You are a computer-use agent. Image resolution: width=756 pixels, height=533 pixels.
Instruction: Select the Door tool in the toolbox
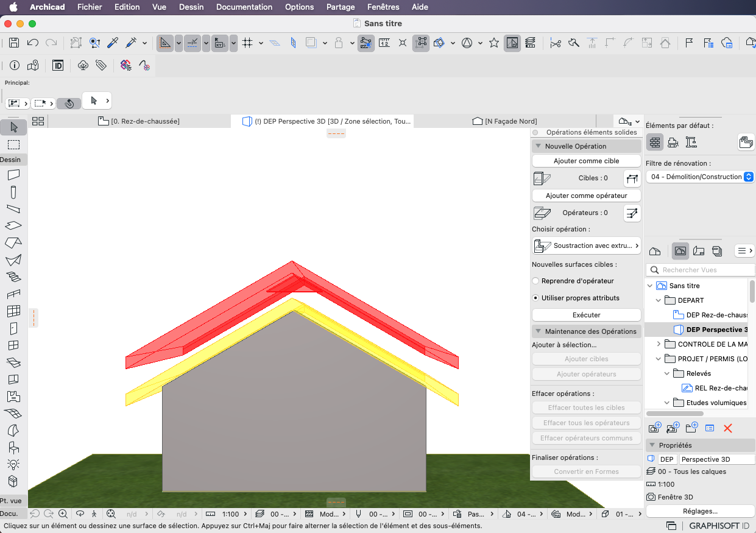13,328
